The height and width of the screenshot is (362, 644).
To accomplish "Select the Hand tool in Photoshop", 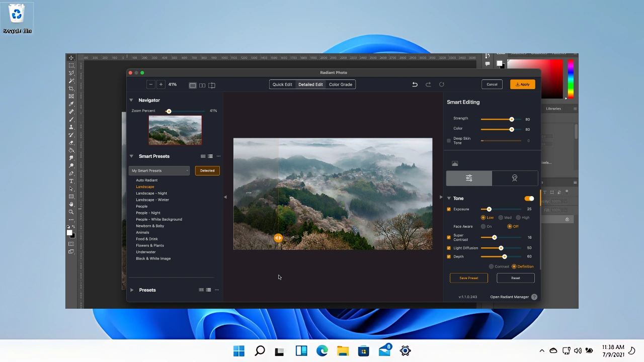I will 71,204.
